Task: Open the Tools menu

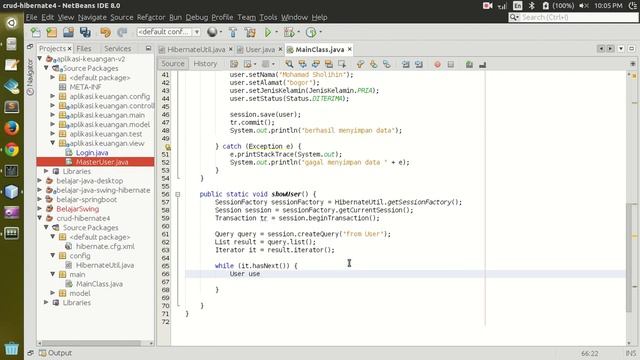Action: pyautogui.click(x=268, y=17)
